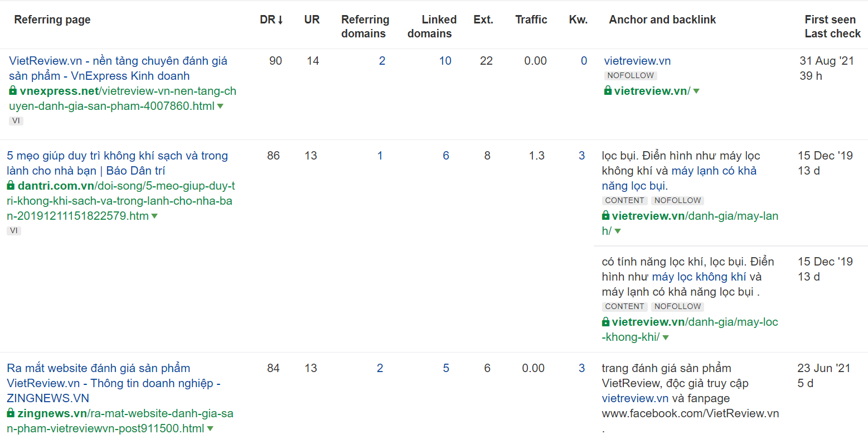Click the green lock icon before vnexpress.net URL
This screenshot has height=439, width=868.
[x=13, y=90]
